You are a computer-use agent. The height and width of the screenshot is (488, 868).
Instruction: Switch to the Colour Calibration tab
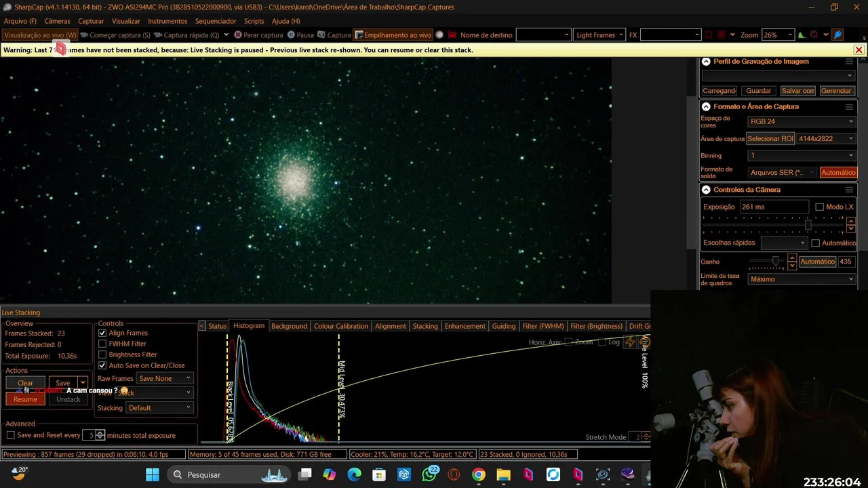click(x=341, y=326)
